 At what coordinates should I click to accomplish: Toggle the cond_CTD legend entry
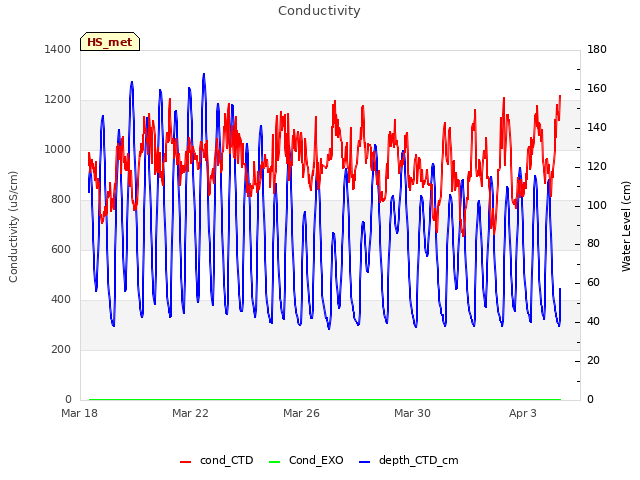pyautogui.click(x=217, y=460)
